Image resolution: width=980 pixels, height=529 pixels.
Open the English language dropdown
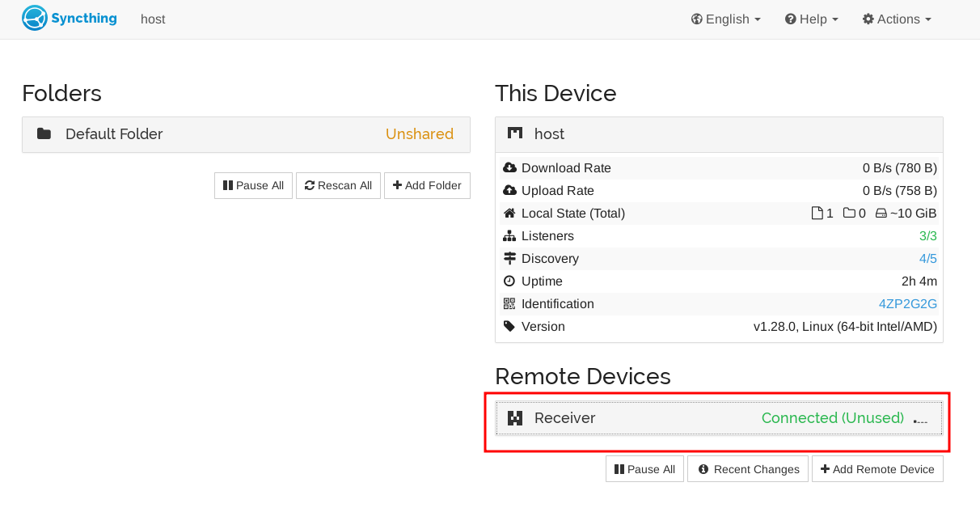(x=725, y=19)
